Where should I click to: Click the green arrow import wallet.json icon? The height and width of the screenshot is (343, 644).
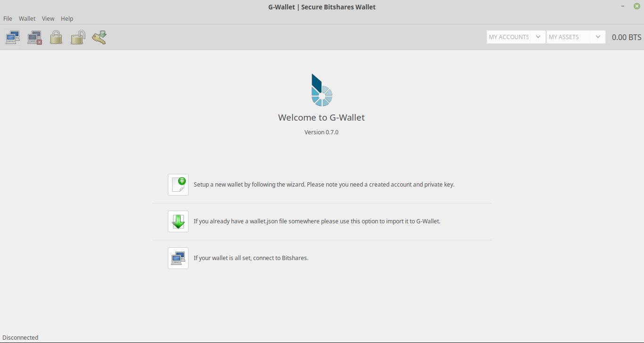click(x=178, y=221)
